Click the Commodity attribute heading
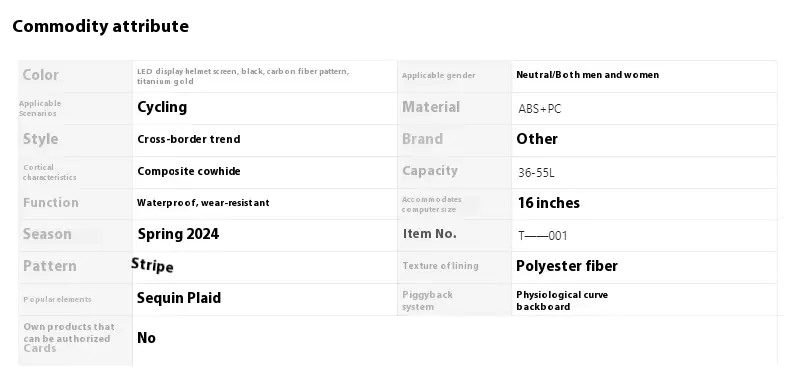 point(100,26)
